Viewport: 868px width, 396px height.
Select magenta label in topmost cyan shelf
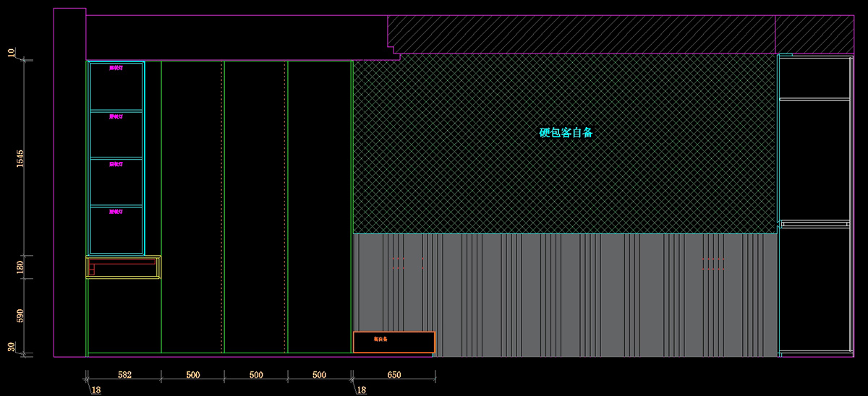tap(116, 69)
